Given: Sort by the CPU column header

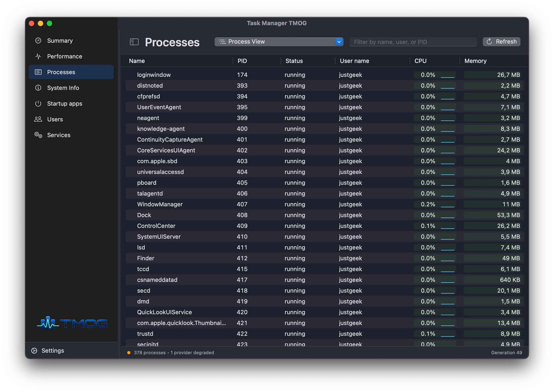Looking at the screenshot, I should [x=420, y=61].
